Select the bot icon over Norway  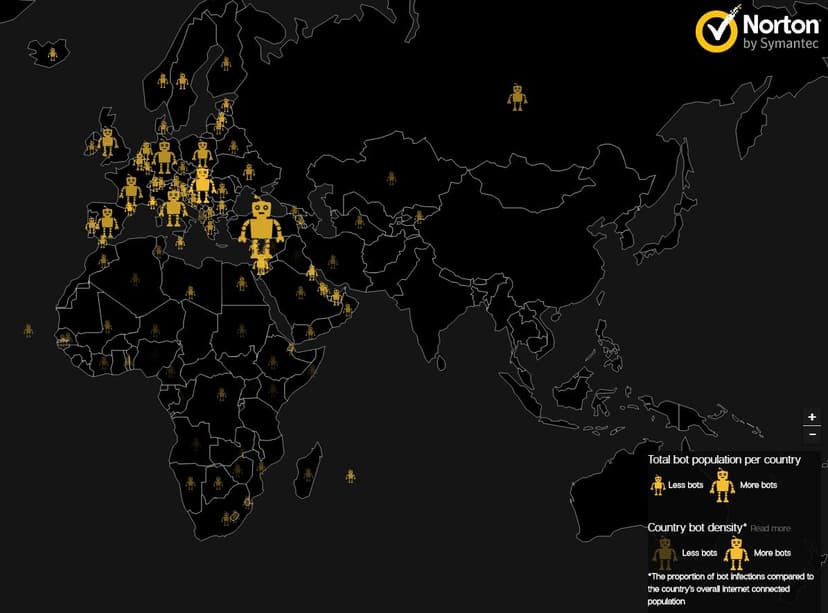163,80
